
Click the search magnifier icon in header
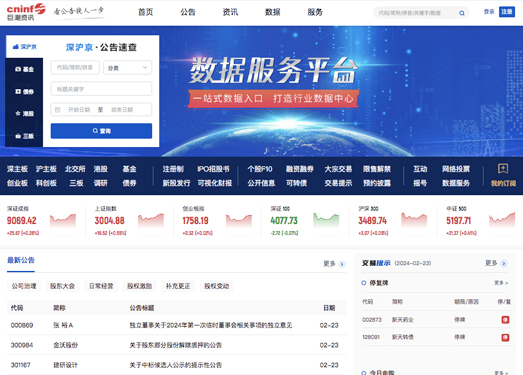(462, 13)
